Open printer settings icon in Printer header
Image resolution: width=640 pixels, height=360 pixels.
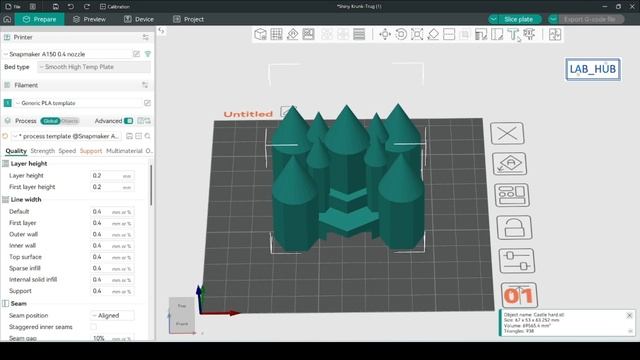[x=145, y=37]
